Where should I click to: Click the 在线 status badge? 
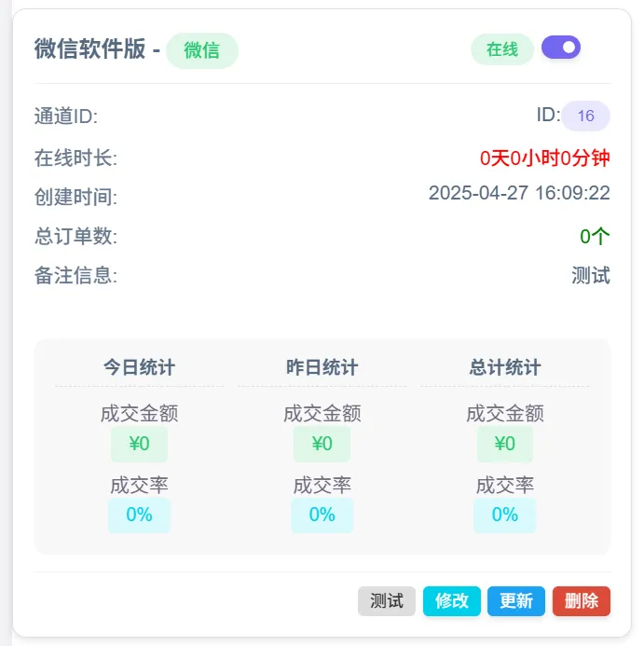pos(502,49)
